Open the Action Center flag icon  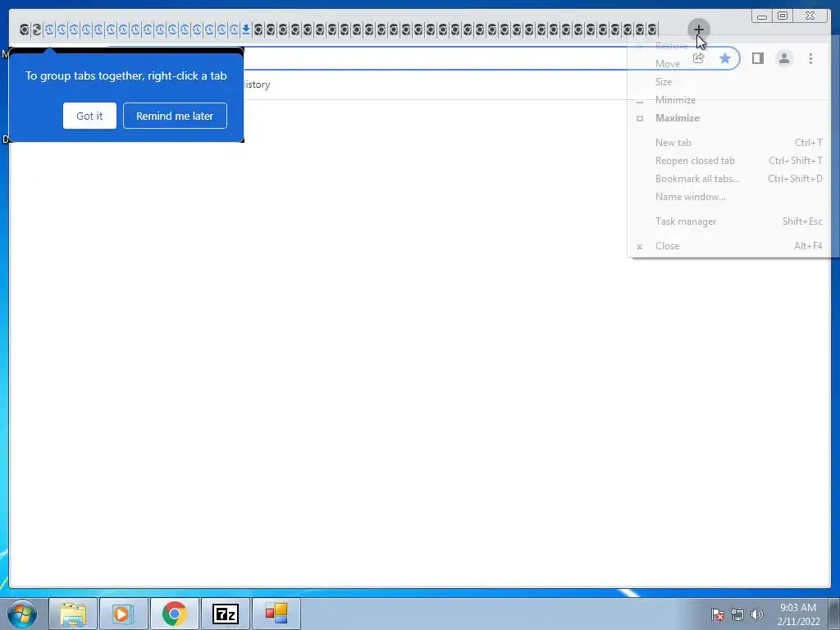(x=717, y=614)
